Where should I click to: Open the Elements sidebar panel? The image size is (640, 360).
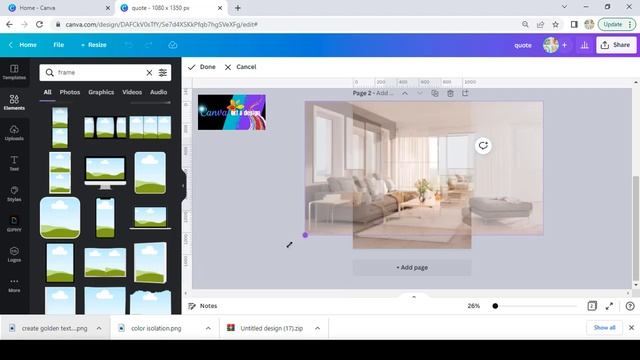tap(14, 102)
